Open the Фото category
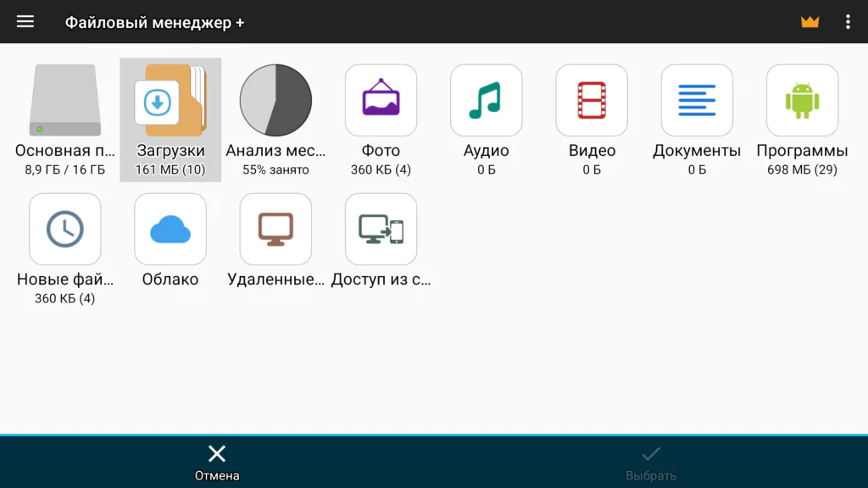 (x=381, y=100)
